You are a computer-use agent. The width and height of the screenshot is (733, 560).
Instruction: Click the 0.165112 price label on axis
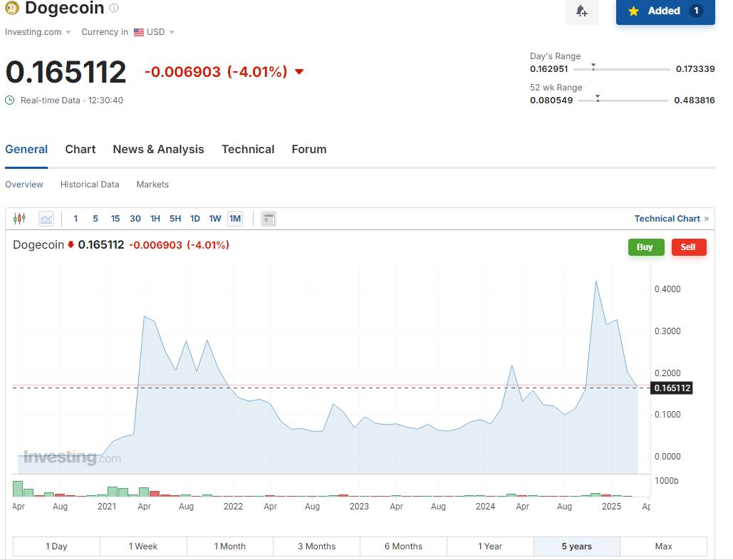(x=672, y=388)
